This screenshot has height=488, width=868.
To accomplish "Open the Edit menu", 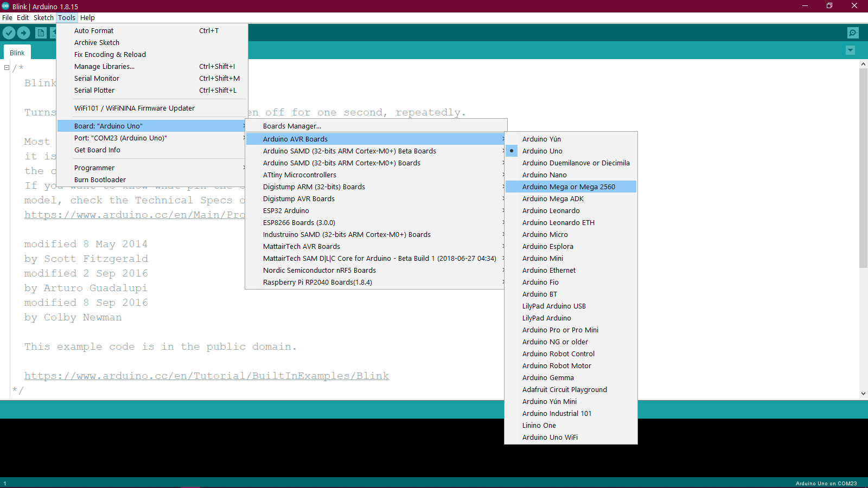I will coord(23,17).
